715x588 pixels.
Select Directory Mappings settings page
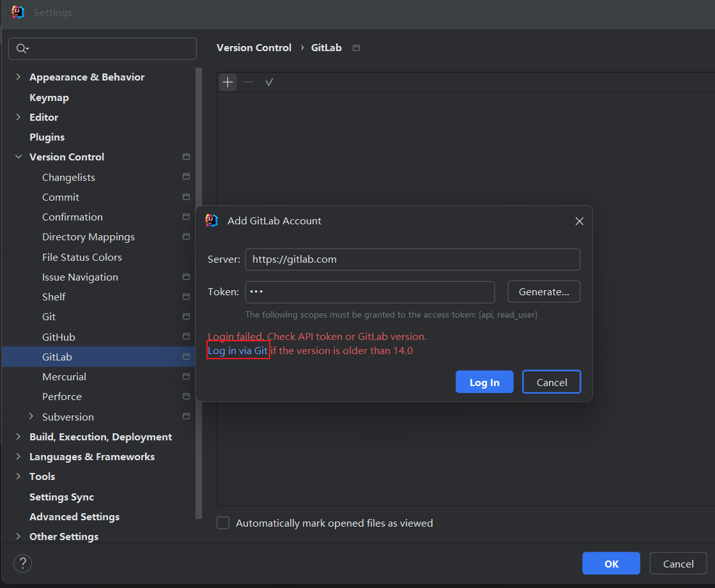pos(88,237)
